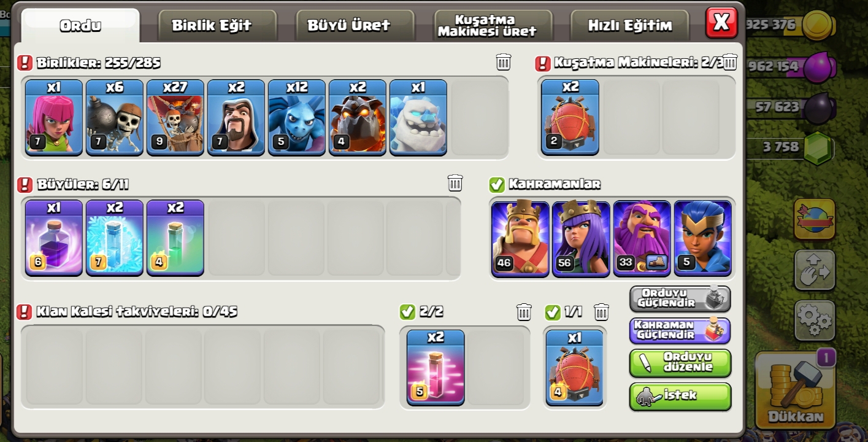Select the Balloon troop card x27
This screenshot has height=442, width=868.
coord(175,117)
